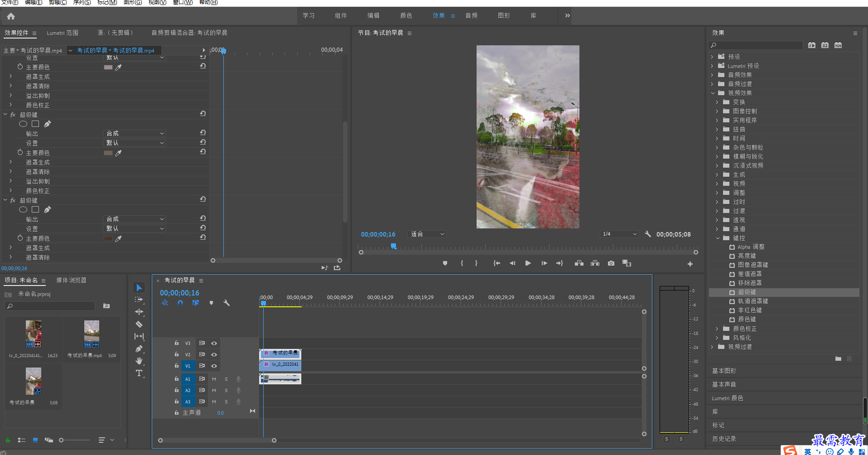Screen dimensions: 868x455
Task: Click the Extract button in program monitor
Action: [x=595, y=263]
